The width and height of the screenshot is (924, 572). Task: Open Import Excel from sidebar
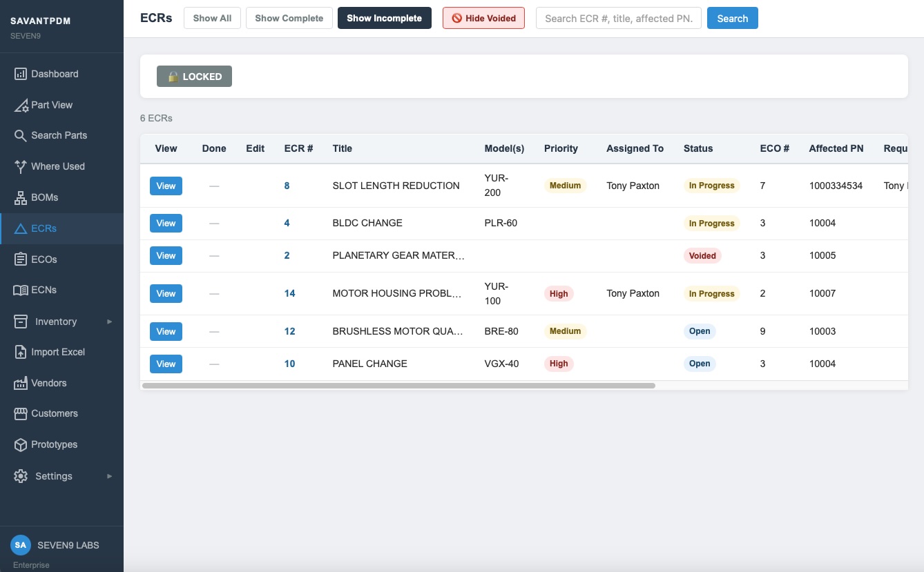pos(57,352)
